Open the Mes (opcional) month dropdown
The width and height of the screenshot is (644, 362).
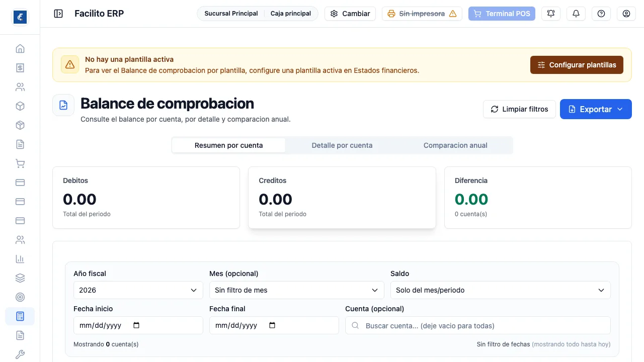pos(297,290)
